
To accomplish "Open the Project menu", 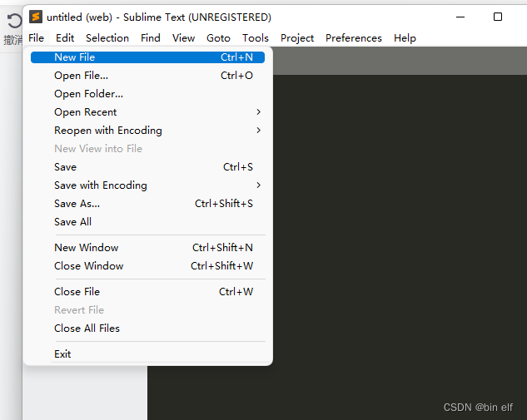I will [297, 38].
